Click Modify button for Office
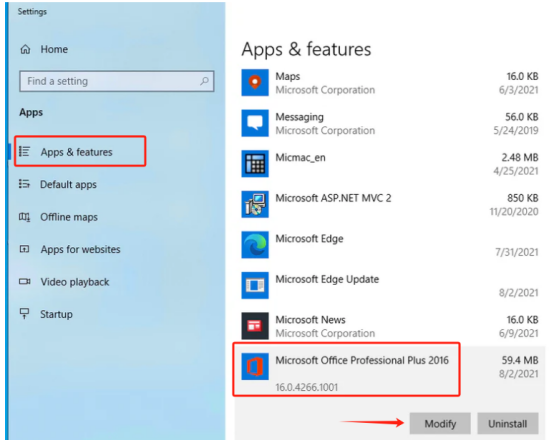554x440 pixels. coord(440,423)
